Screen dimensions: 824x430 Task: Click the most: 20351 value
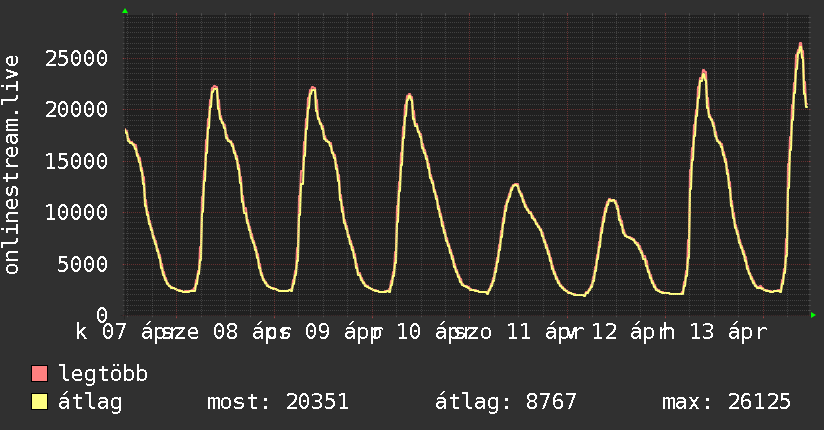[x=277, y=402]
